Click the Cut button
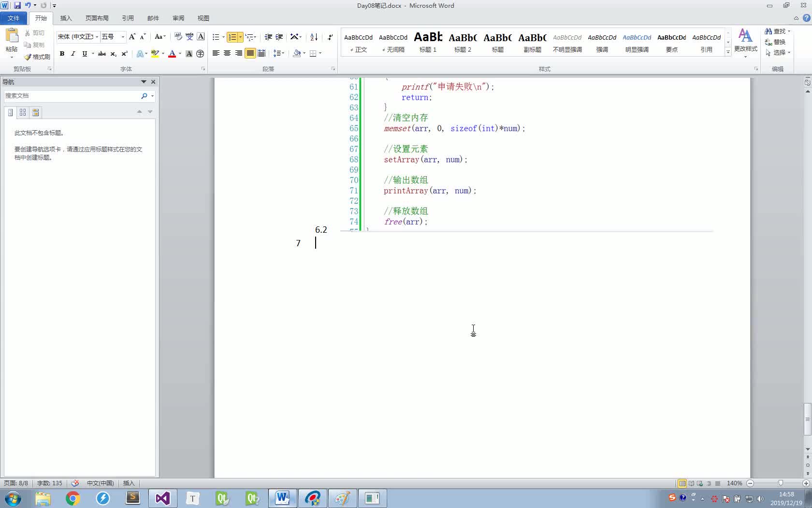The height and width of the screenshot is (508, 812). 35,33
